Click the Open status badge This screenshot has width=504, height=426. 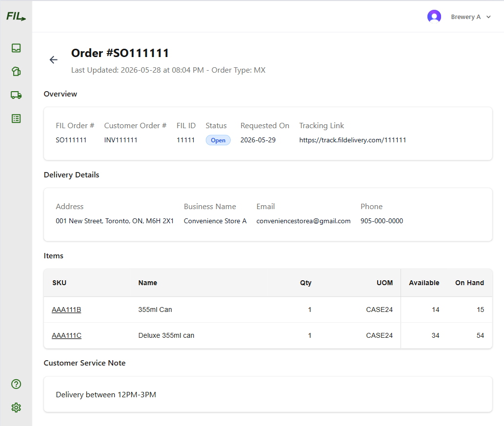[x=218, y=140]
